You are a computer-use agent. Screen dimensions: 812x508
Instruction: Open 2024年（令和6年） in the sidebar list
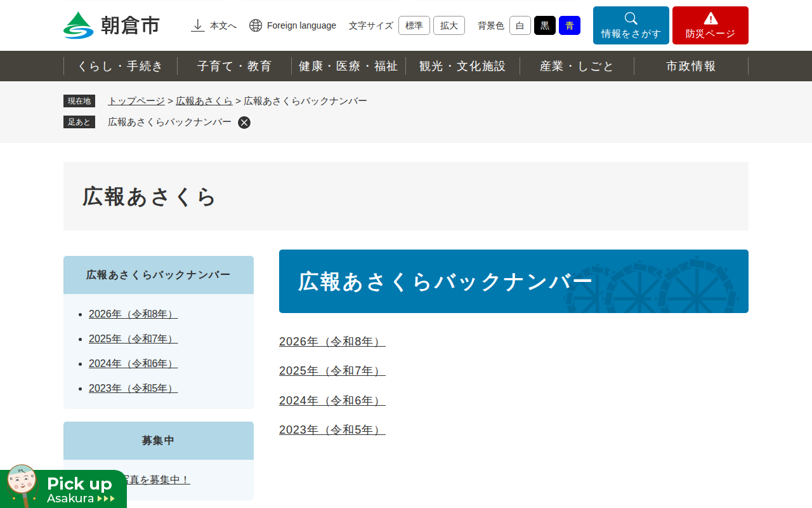click(x=133, y=363)
